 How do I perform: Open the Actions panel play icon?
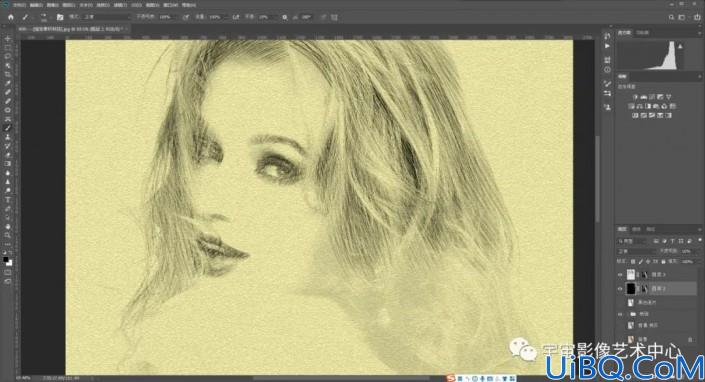607,46
